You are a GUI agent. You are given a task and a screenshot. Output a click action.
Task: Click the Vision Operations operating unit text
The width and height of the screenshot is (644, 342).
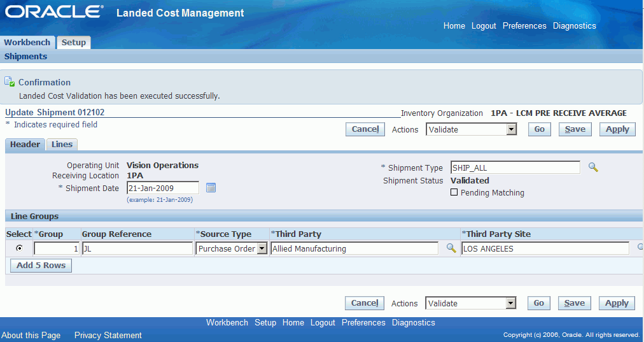coord(162,165)
